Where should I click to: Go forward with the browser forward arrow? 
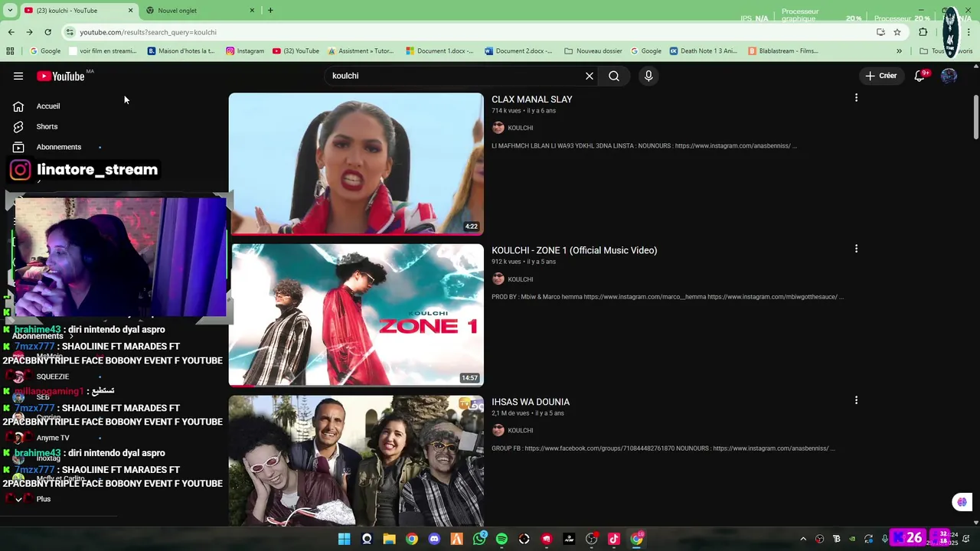[29, 32]
